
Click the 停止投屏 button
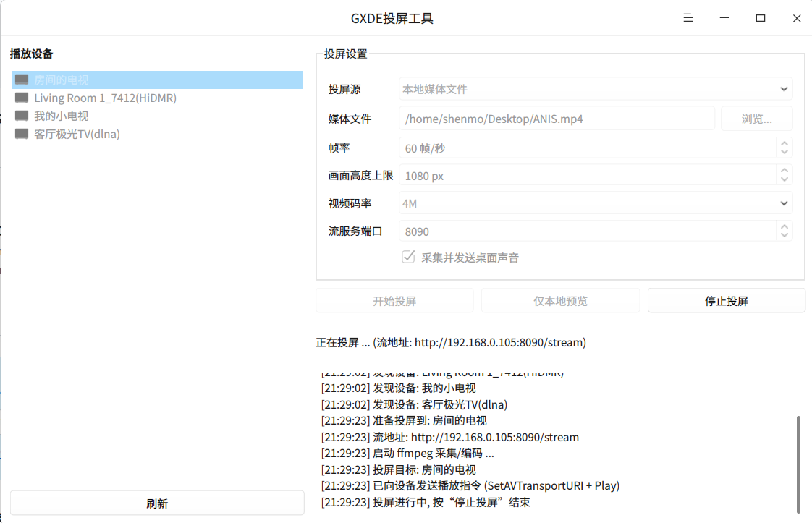(x=726, y=301)
